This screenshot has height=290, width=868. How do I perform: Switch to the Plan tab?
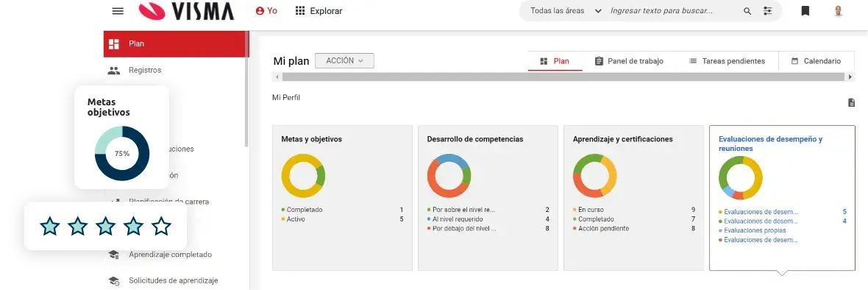pyautogui.click(x=555, y=61)
